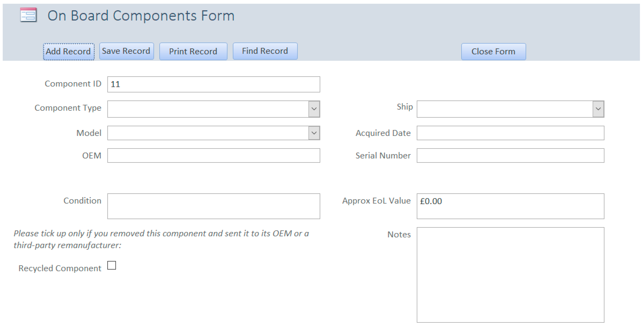The height and width of the screenshot is (329, 644).
Task: Click the Acquired Date field
Action: 510,133
